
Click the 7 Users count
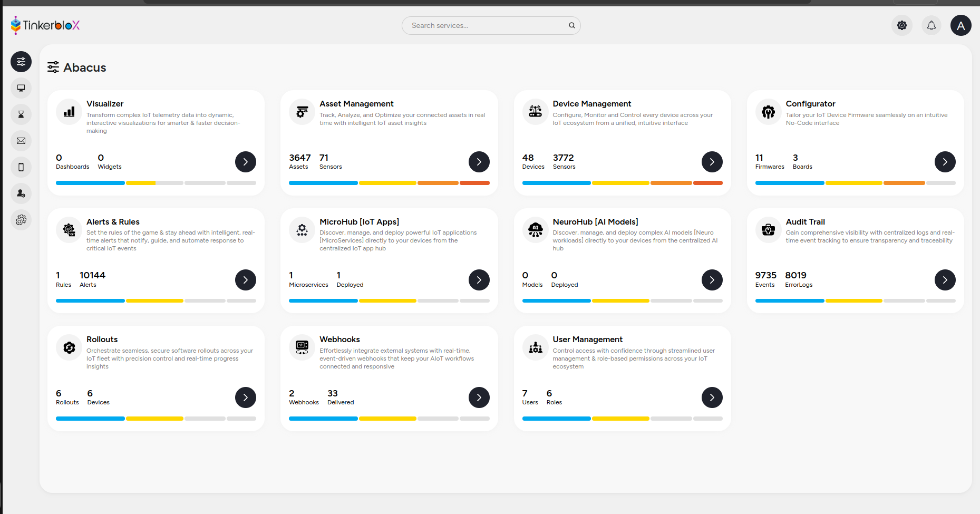530,397
